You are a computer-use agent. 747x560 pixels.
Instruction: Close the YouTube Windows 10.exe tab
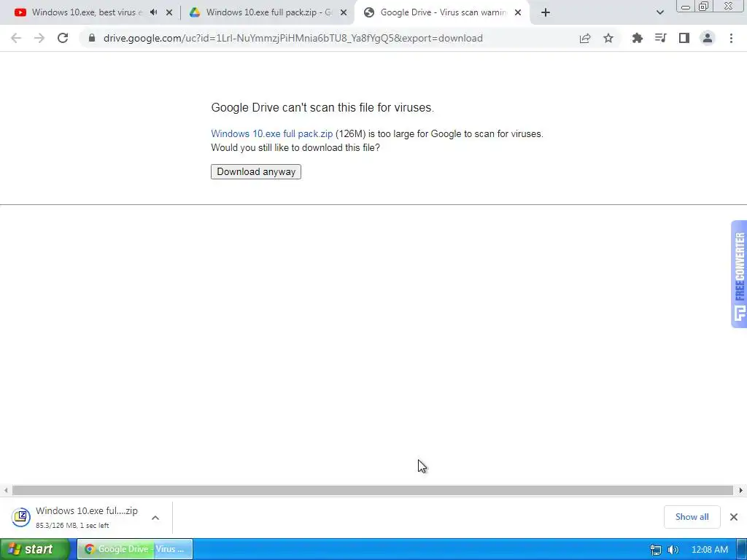click(x=169, y=12)
